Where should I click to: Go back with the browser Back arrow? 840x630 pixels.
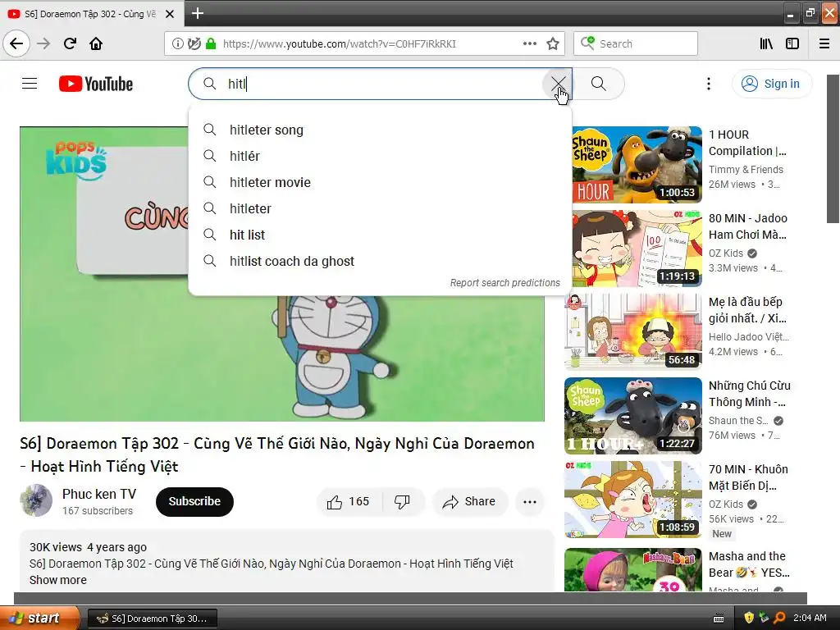pyautogui.click(x=16, y=43)
